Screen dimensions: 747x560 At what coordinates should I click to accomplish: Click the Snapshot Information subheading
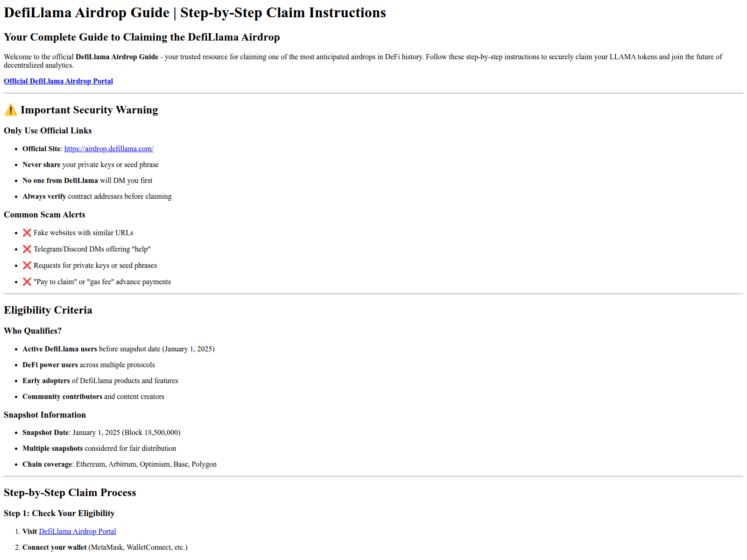coord(45,415)
